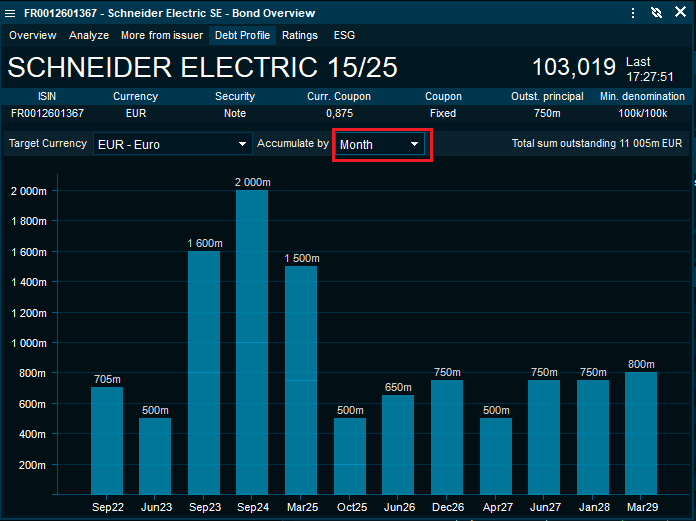The height and width of the screenshot is (521, 696).
Task: Click the Sep24 2 000m bar
Action: click(252, 340)
